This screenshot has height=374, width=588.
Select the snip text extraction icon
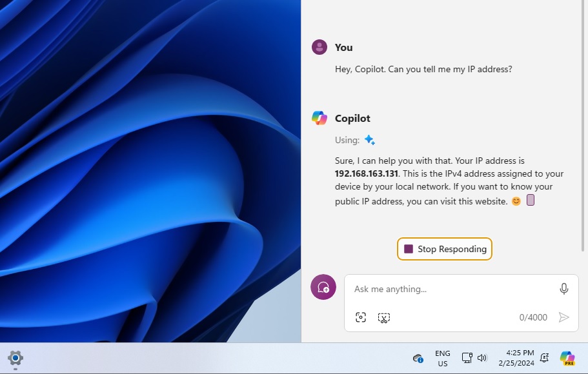pyautogui.click(x=384, y=317)
